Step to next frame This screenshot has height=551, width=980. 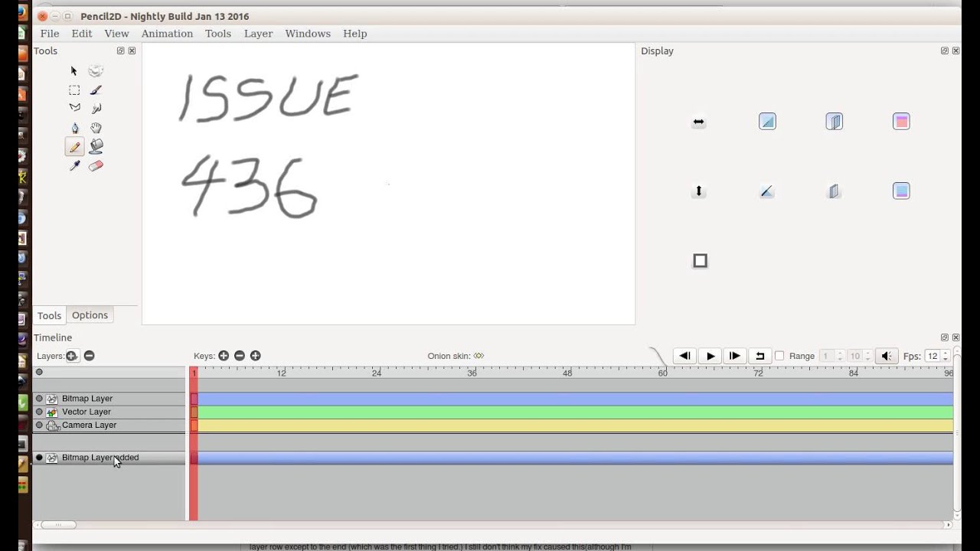[734, 356]
